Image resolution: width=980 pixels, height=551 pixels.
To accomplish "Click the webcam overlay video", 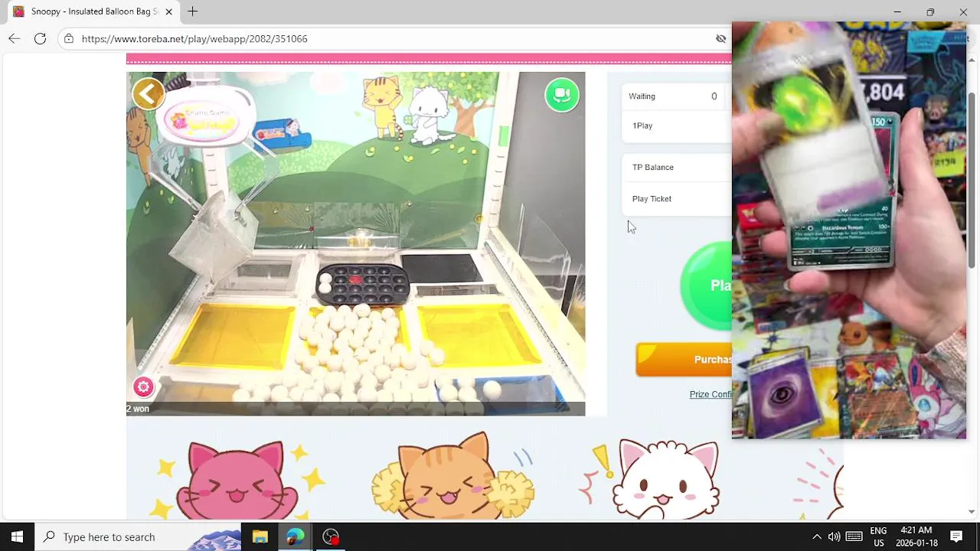I will [x=849, y=230].
